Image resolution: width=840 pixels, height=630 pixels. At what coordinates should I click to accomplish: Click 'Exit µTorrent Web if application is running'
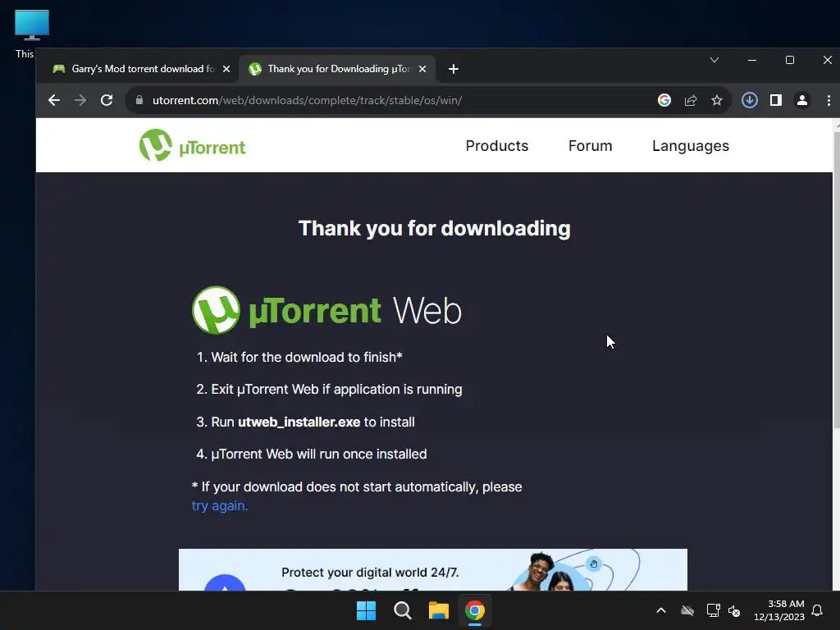click(336, 390)
